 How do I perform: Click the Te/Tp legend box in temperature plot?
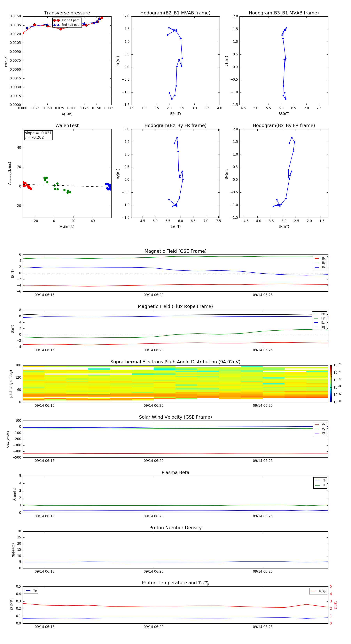(x=318, y=591)
